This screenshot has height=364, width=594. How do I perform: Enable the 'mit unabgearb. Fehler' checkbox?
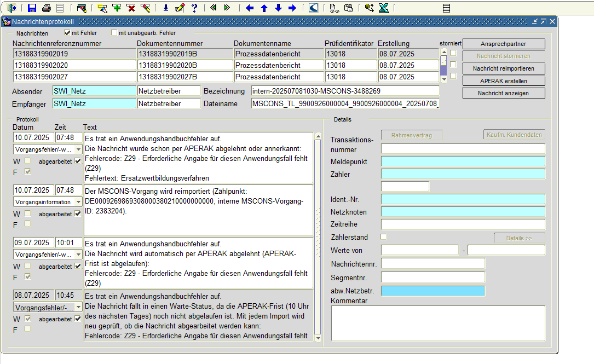(114, 33)
